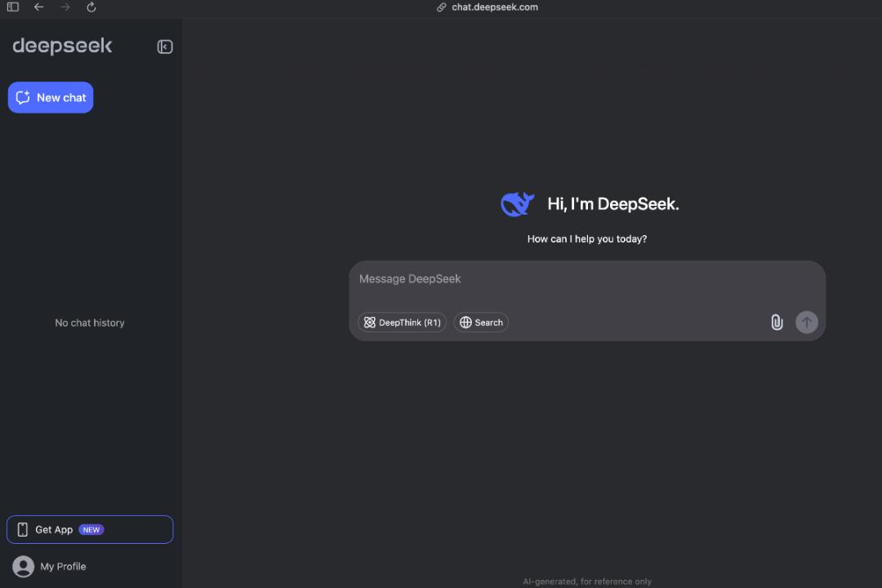
Task: Click 'AI-generated, for reference only' notice
Action: (x=586, y=581)
